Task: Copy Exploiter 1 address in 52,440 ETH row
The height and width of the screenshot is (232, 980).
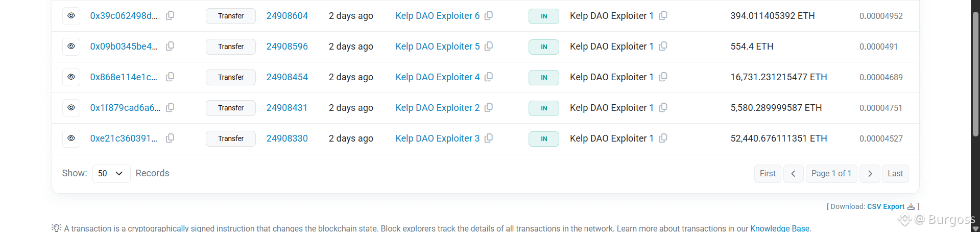Action: (x=663, y=138)
